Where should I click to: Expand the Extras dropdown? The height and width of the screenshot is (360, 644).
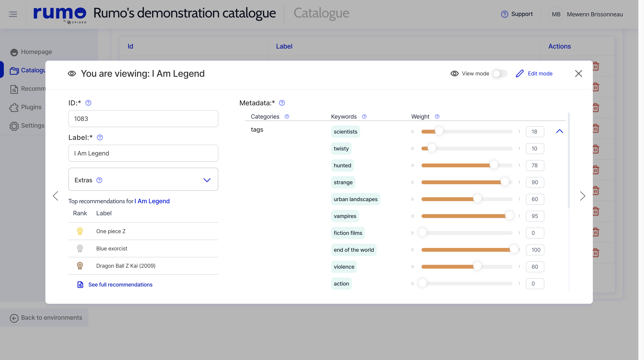(x=207, y=180)
